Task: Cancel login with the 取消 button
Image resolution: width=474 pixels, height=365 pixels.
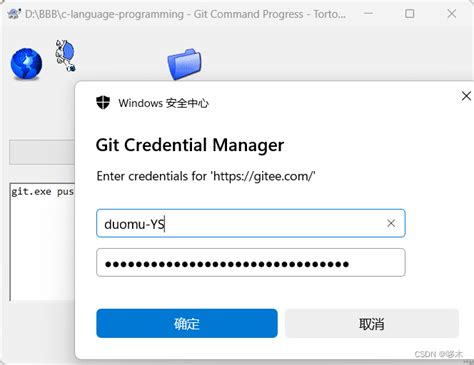Action: (372, 323)
